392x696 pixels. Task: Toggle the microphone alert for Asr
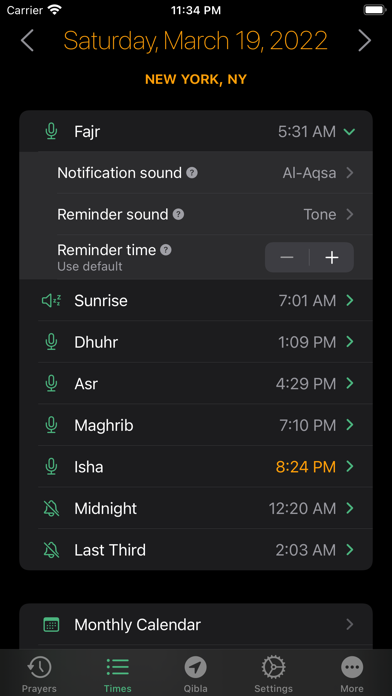[x=51, y=384]
